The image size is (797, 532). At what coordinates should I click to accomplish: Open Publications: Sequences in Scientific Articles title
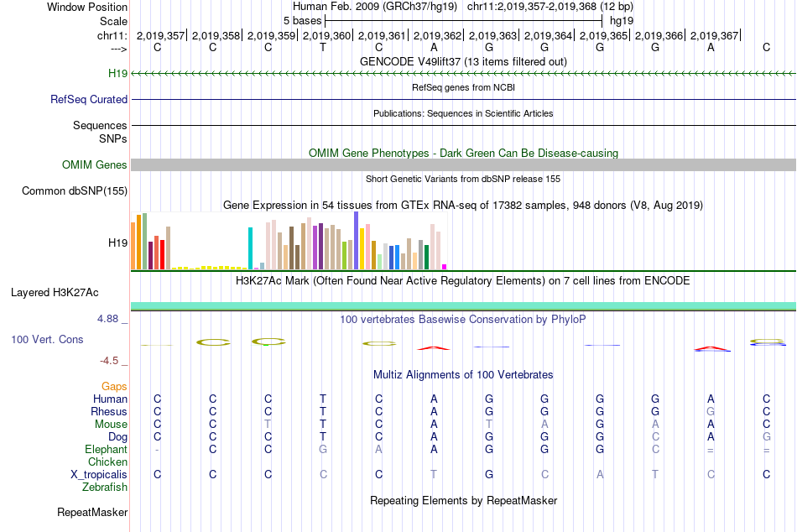(463, 113)
